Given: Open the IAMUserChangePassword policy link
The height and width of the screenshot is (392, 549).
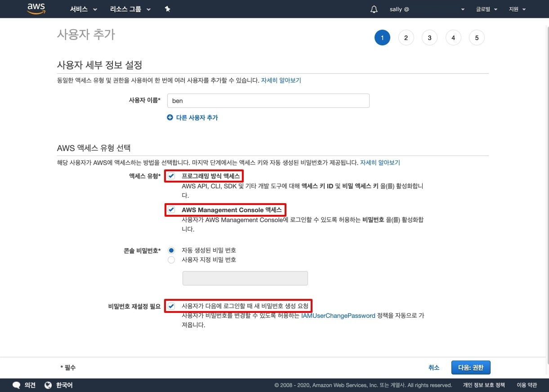Looking at the screenshot, I should tap(338, 316).
